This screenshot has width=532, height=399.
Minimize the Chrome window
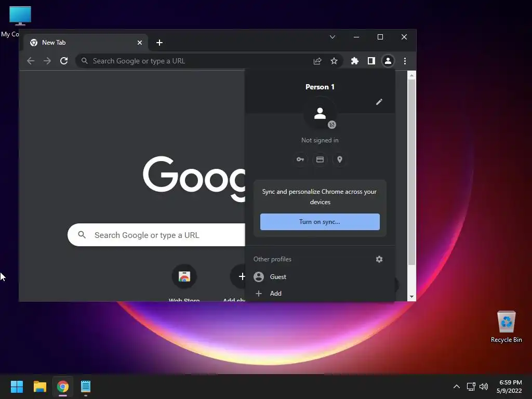click(x=356, y=37)
